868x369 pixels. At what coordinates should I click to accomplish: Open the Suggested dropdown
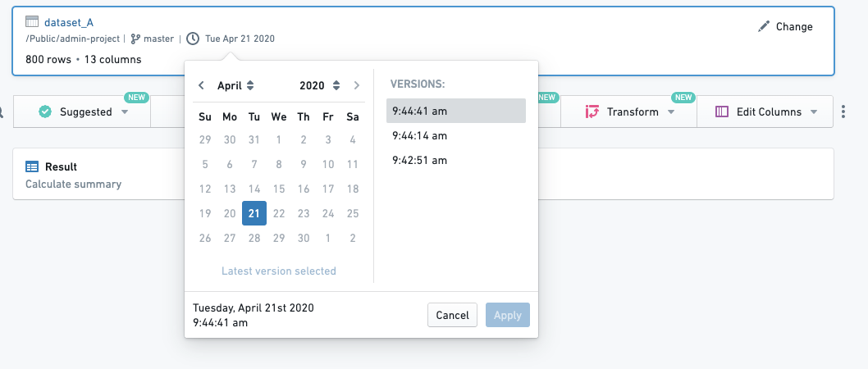(x=82, y=112)
